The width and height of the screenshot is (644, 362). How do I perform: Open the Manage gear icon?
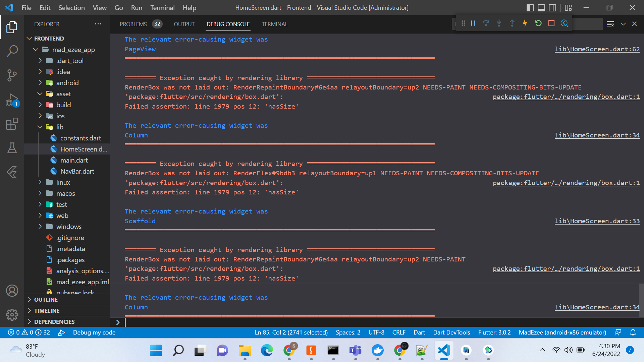click(12, 314)
